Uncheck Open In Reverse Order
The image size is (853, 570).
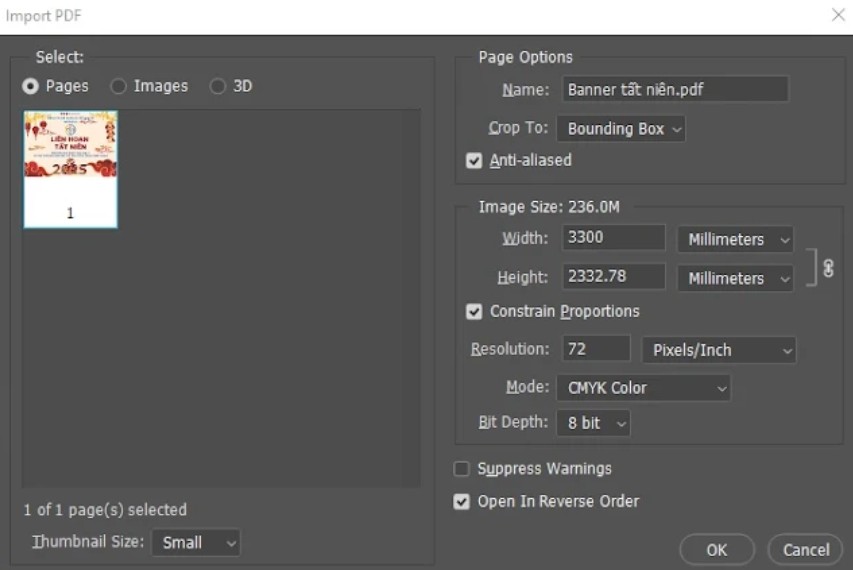click(x=462, y=502)
